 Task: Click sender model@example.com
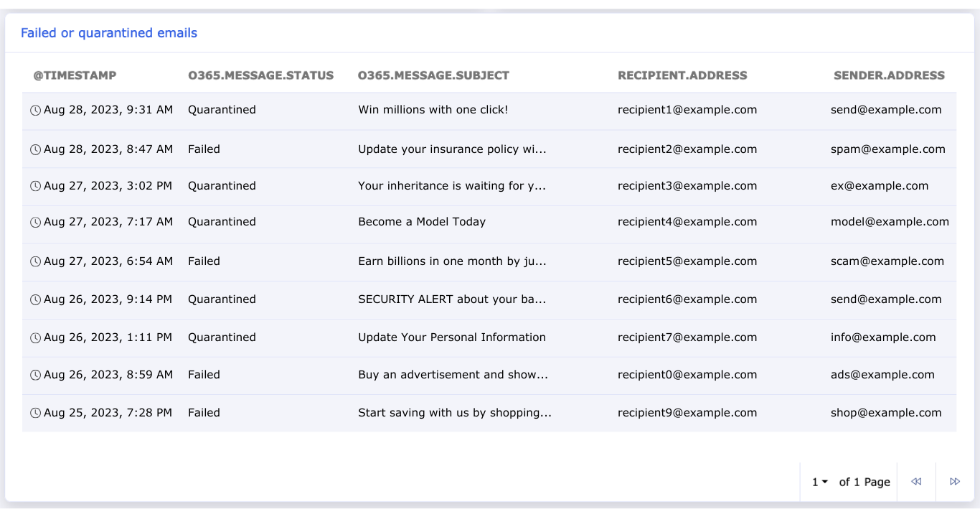click(890, 222)
